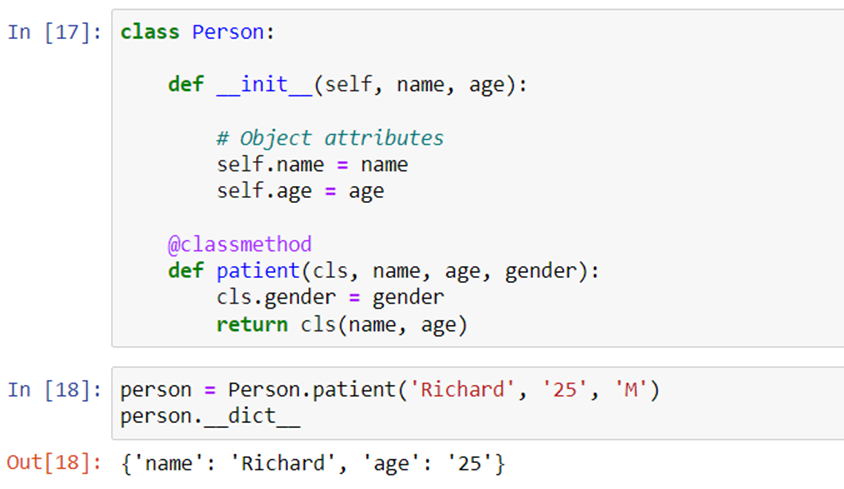Click the '# Object attributes' comment
Image resolution: width=844 pixels, height=489 pixels.
(x=330, y=138)
